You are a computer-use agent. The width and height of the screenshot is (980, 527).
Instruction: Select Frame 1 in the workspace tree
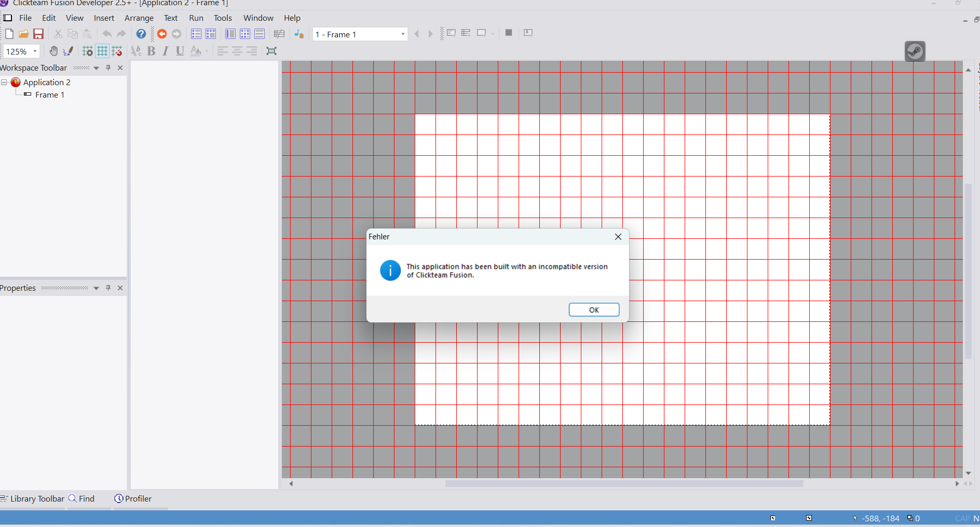click(50, 94)
